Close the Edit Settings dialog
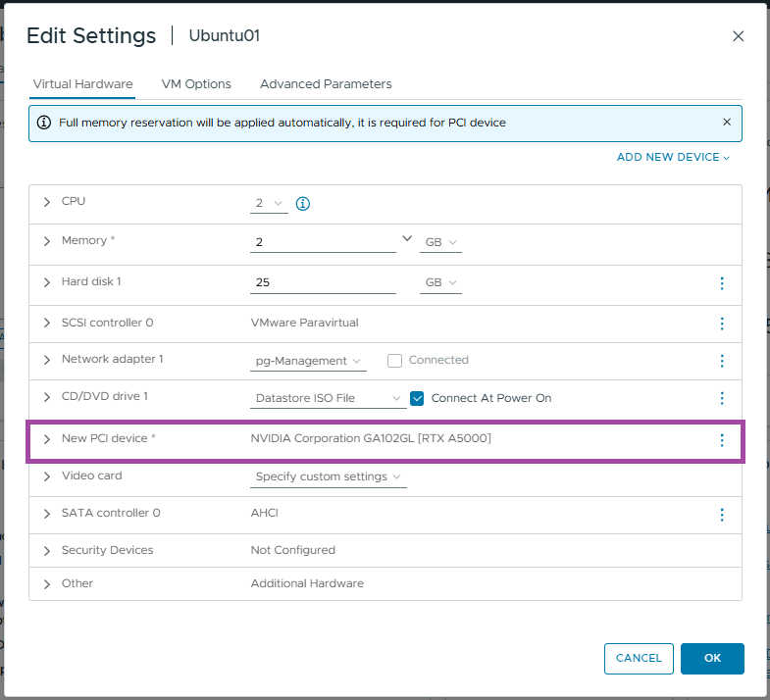Viewport: 770px width, 700px height. 739,36
